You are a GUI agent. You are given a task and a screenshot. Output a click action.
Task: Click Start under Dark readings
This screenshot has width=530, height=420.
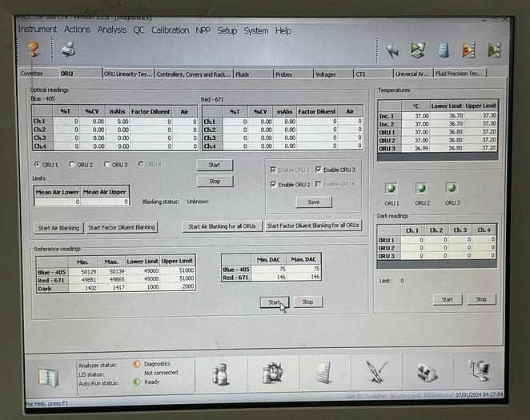click(448, 299)
